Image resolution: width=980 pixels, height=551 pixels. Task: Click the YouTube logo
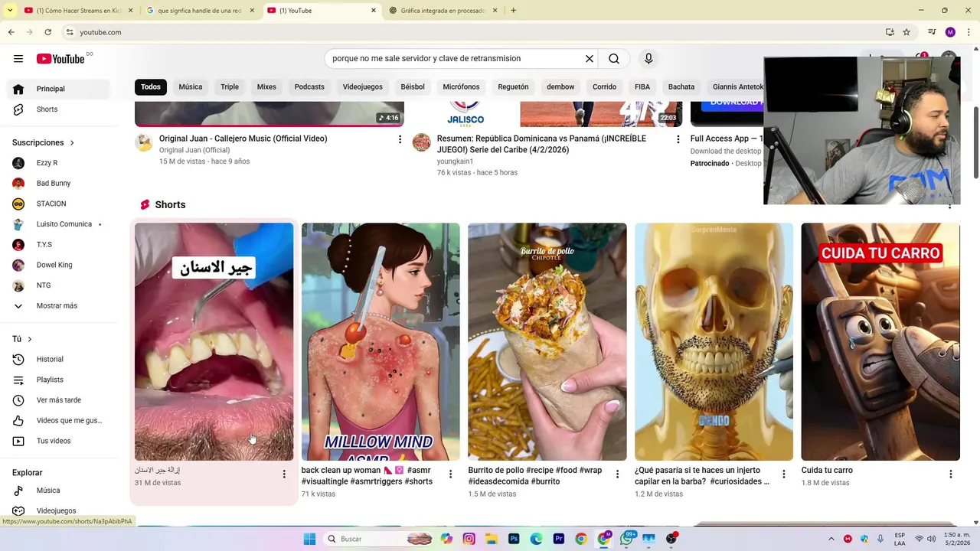[60, 59]
